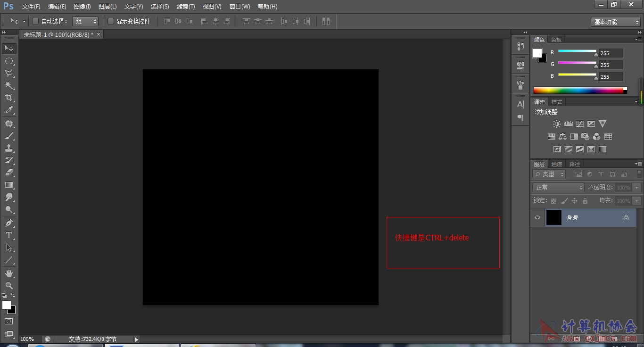
Task: Click the color spectrum ramp
Action: click(x=580, y=90)
